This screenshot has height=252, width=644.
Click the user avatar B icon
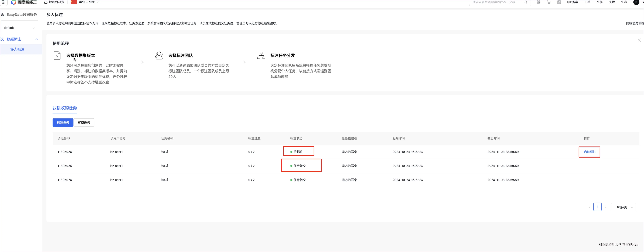(x=636, y=2)
